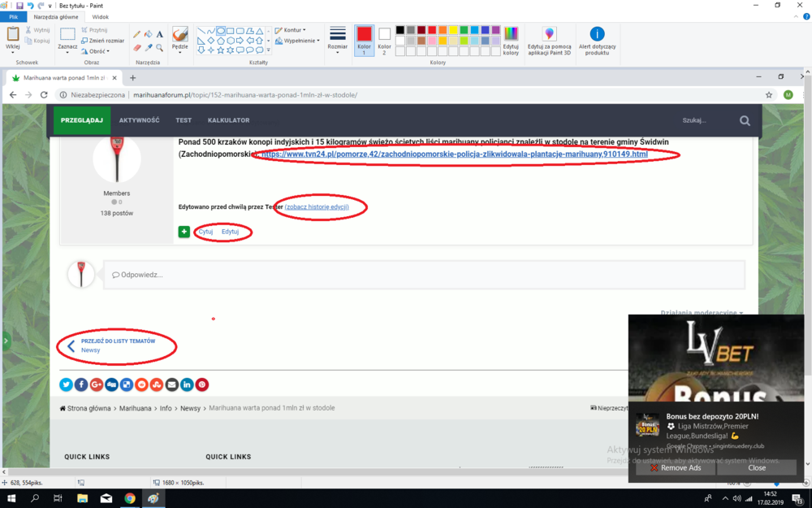The width and height of the screenshot is (812, 508).
Task: Activate the Text tool
Action: pos(160,34)
